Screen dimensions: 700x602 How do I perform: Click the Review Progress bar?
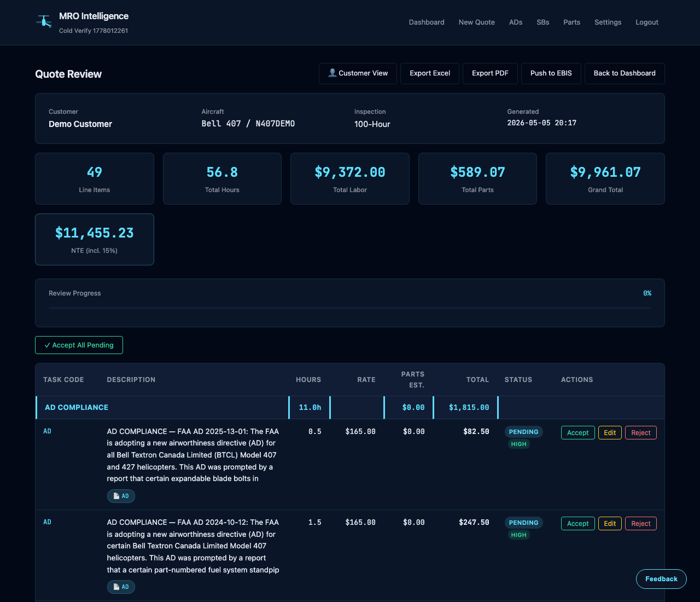click(350, 308)
